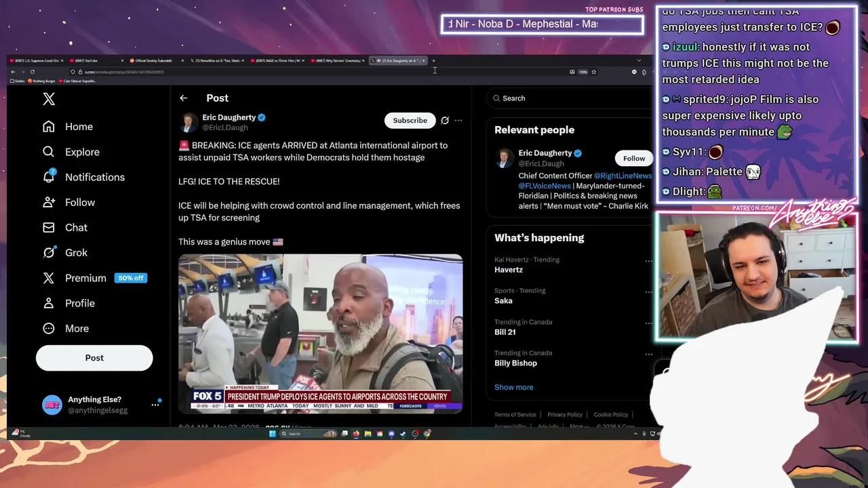
Task: Open the Nothing Burger bookmark
Action: (x=41, y=81)
